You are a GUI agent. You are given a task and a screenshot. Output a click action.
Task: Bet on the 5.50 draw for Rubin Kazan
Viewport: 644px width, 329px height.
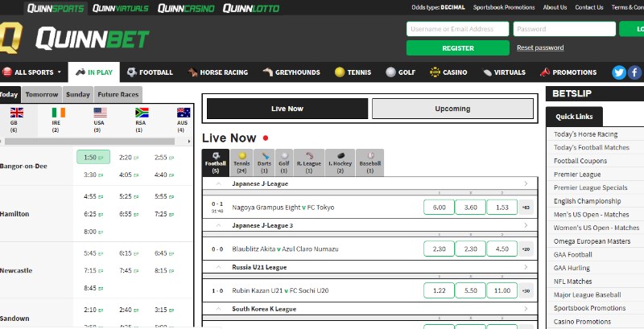pos(470,290)
